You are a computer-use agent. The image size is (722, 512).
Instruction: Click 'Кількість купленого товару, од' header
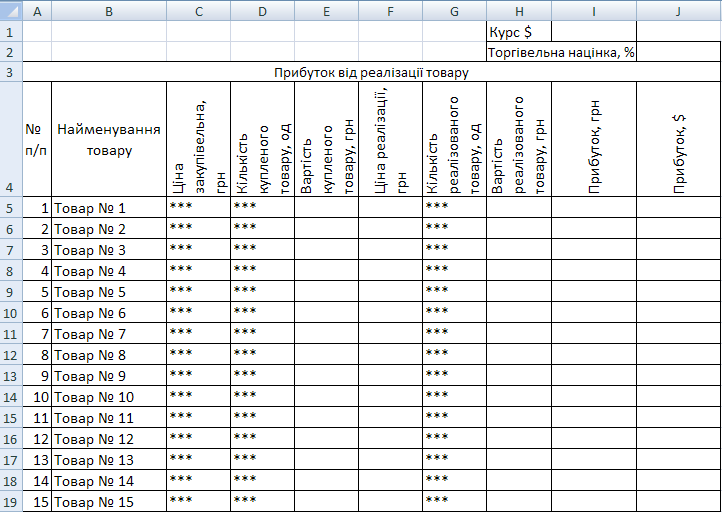click(x=262, y=139)
